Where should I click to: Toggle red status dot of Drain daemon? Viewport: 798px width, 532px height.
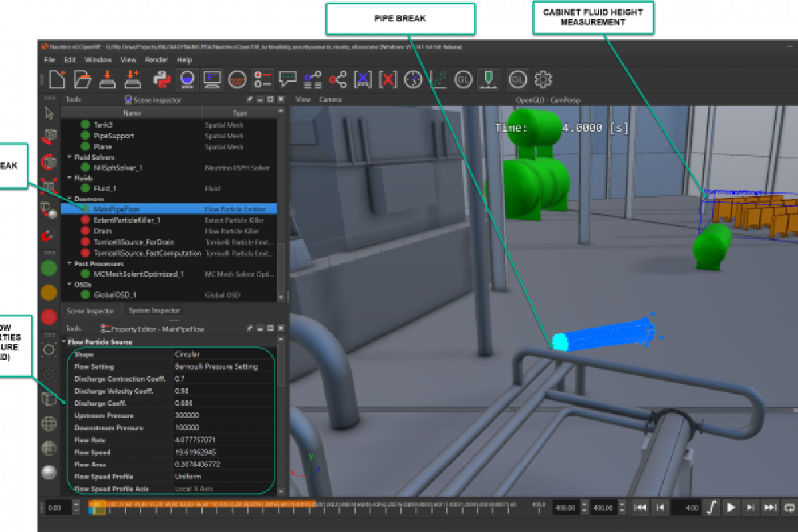click(85, 231)
